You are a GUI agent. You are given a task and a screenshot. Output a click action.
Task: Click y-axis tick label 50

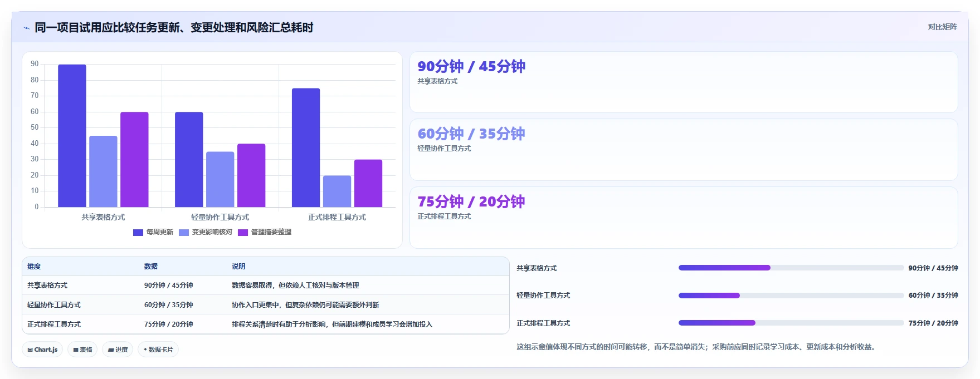click(x=35, y=127)
